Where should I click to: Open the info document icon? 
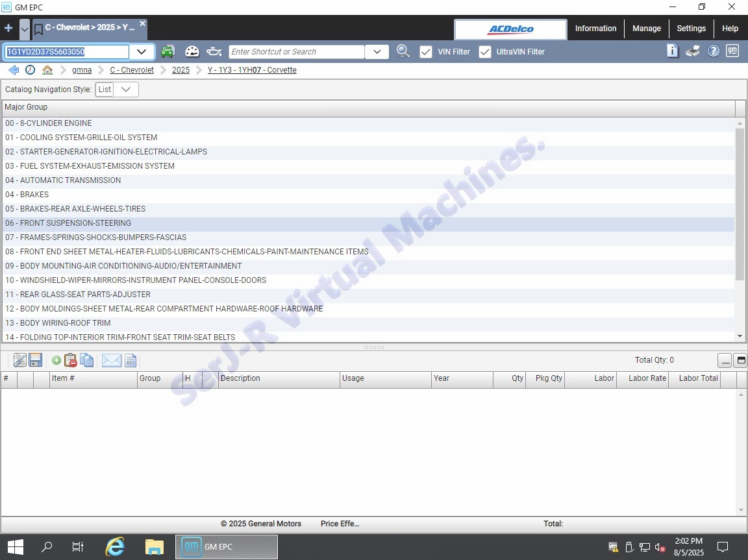[672, 51]
